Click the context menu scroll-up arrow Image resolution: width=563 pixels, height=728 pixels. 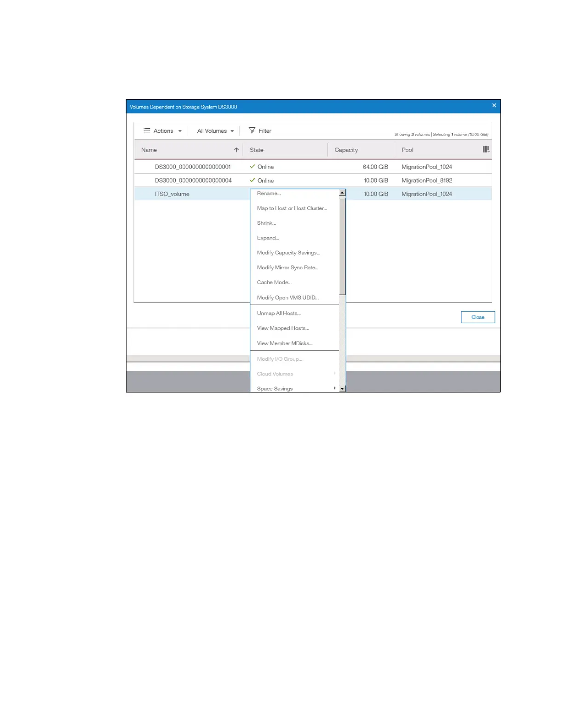342,193
